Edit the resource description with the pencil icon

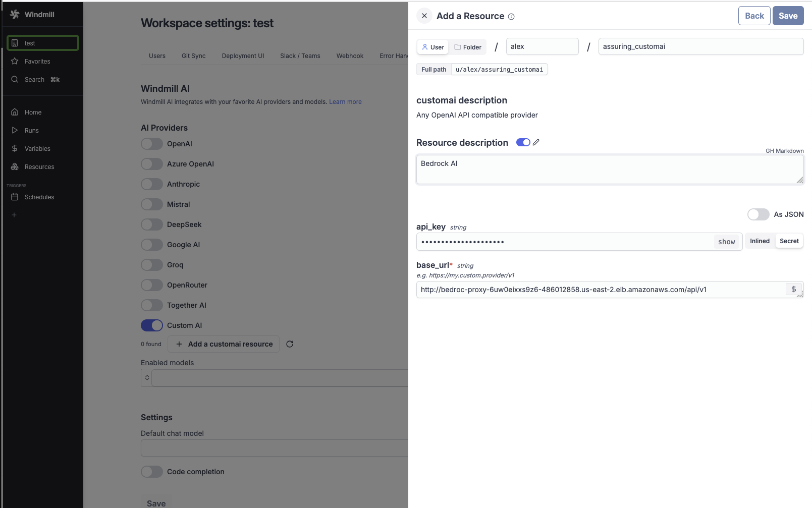point(536,142)
